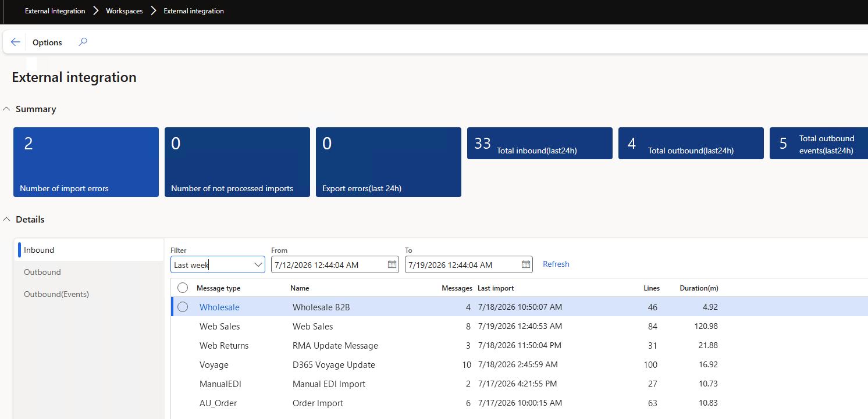The height and width of the screenshot is (419, 868).
Task: Click chevron after Workspaces breadcrumb
Action: point(154,10)
